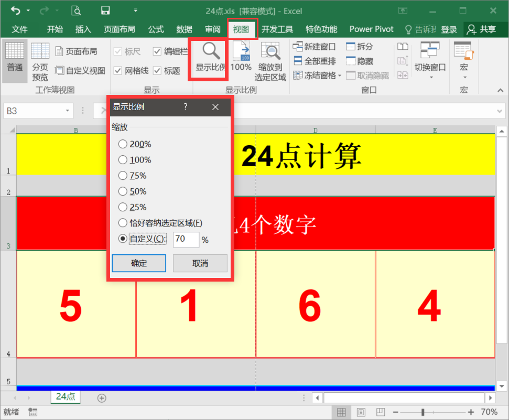Screen dimensions: 509x420
Task: Click Page Layout icon in status bar
Action: 361,412
